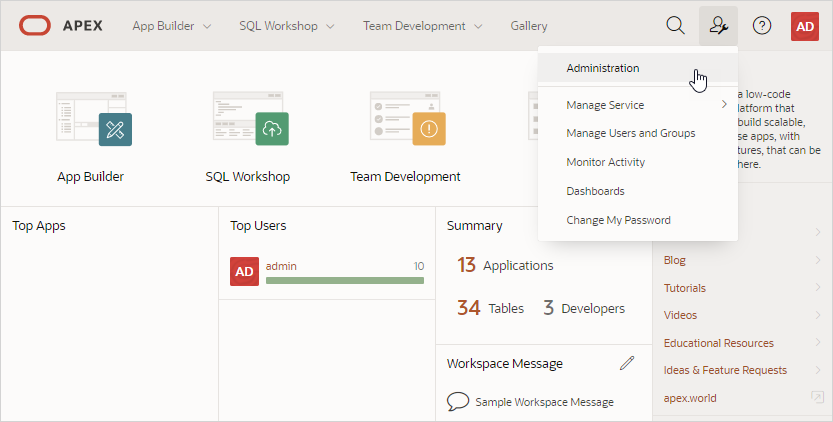Select Administration from the dropdown menu
Viewport: 833px width, 422px height.
pyautogui.click(x=603, y=68)
